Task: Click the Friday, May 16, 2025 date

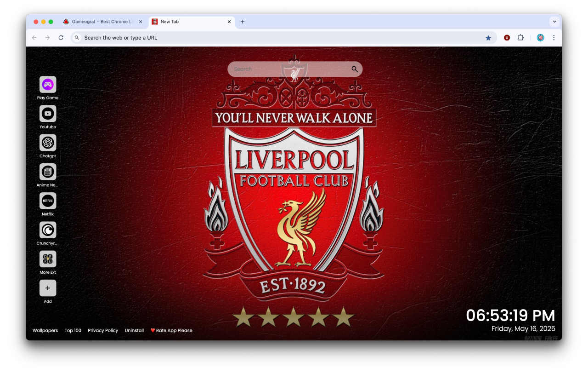Action: pyautogui.click(x=523, y=328)
